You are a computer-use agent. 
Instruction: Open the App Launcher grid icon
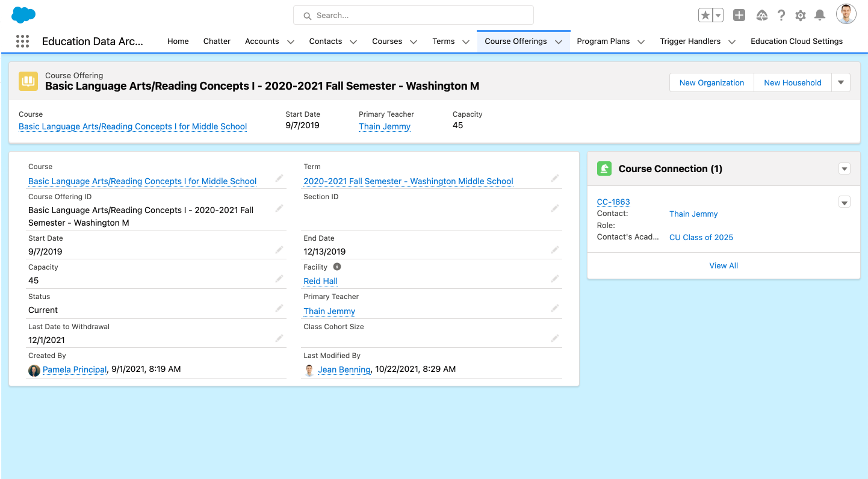point(22,41)
